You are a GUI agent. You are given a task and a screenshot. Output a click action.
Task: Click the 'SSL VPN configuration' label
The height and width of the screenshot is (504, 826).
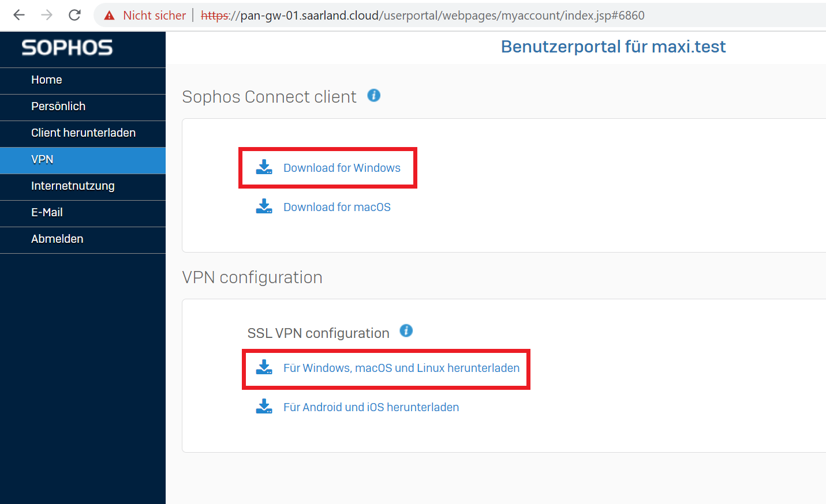tap(318, 333)
